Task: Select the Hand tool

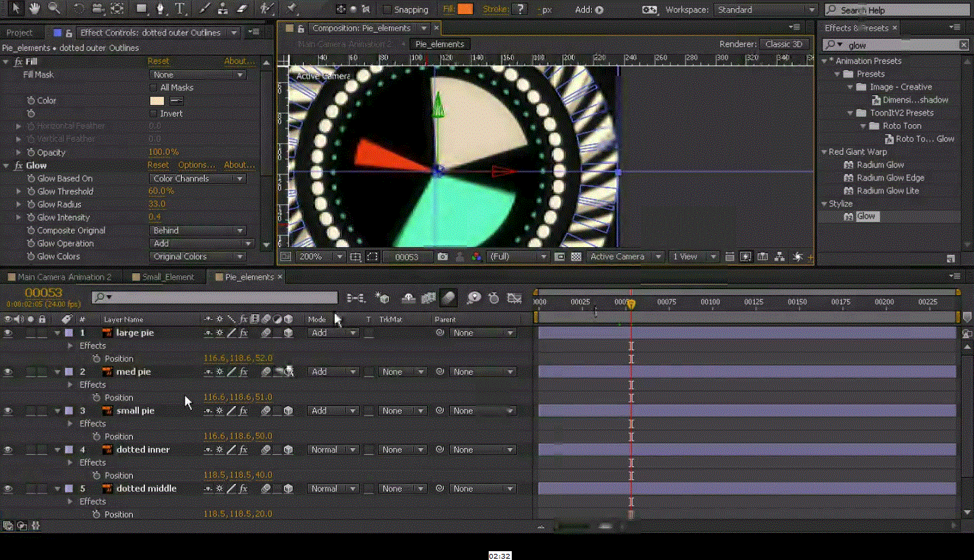Action: coord(35,9)
